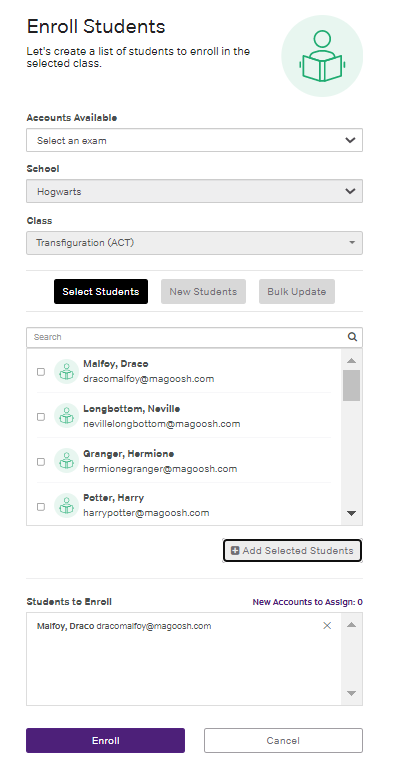Click the student list scrollbar thumb
Viewport: 404px width, 762px height.
point(351,385)
